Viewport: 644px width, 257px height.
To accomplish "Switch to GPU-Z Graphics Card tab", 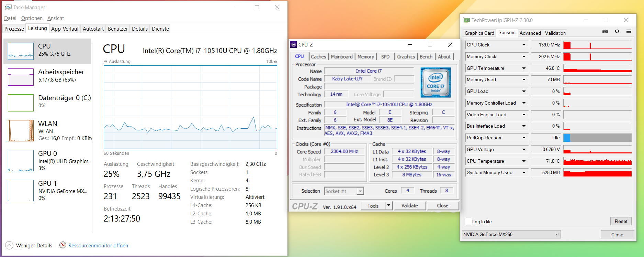I will [479, 33].
